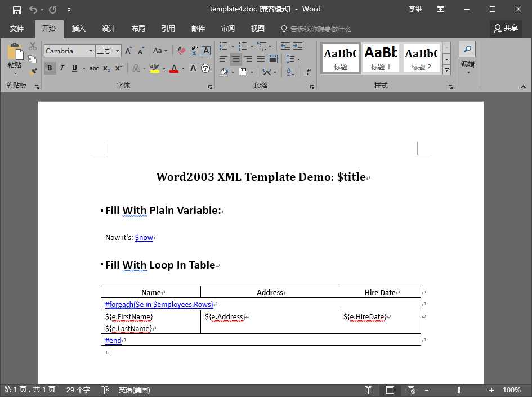
Task: Decrease paragraph indent
Action: click(285, 46)
